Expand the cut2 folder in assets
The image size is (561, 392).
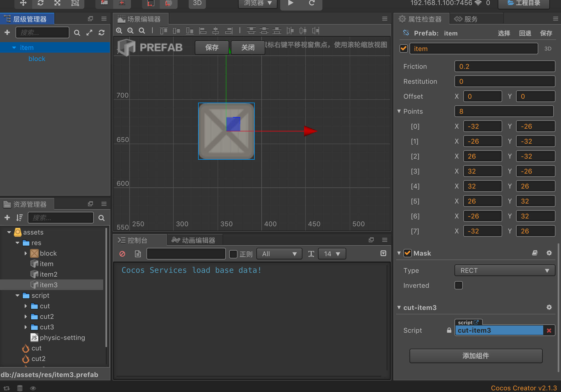click(26, 316)
